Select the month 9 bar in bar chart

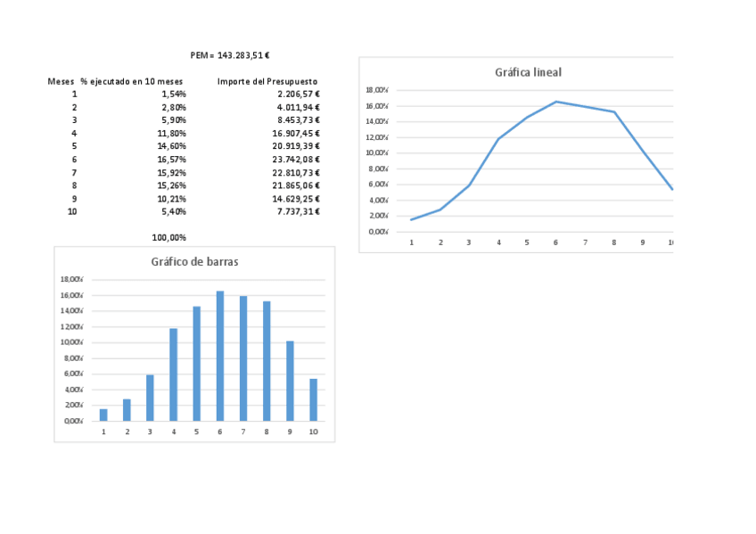[x=290, y=381]
